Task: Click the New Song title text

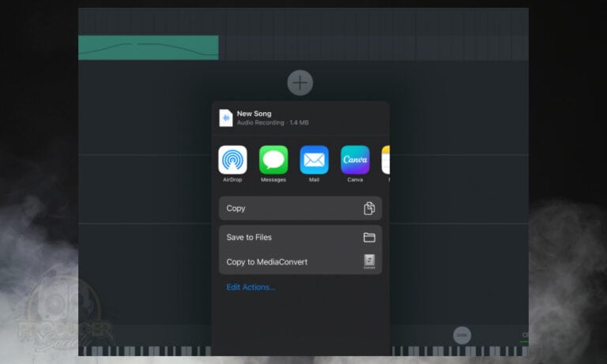Action: pyautogui.click(x=254, y=114)
